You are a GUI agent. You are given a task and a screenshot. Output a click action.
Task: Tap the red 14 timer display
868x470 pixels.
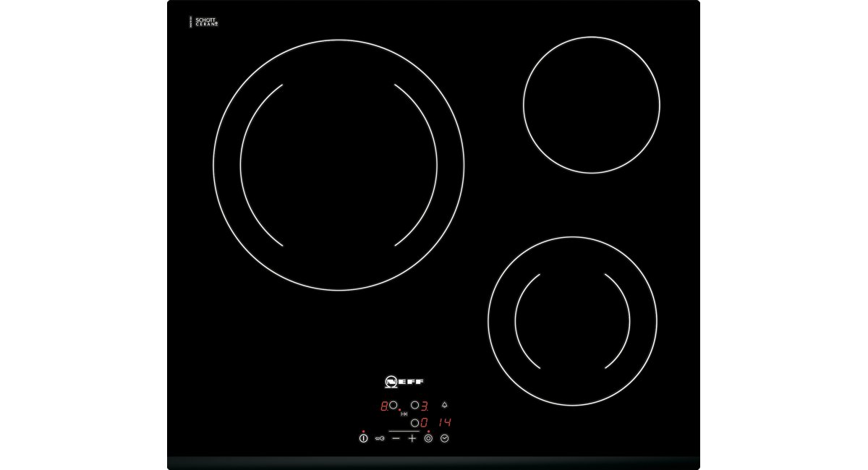click(445, 423)
